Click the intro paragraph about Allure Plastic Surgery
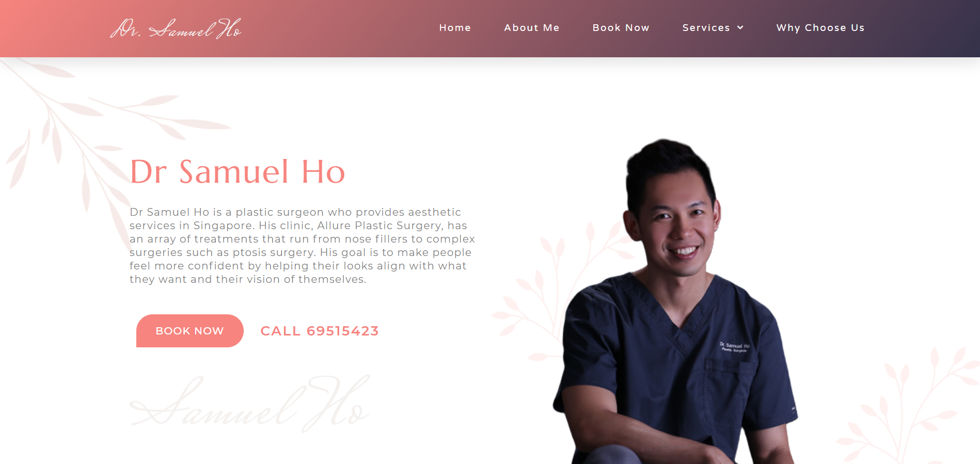 [x=302, y=246]
